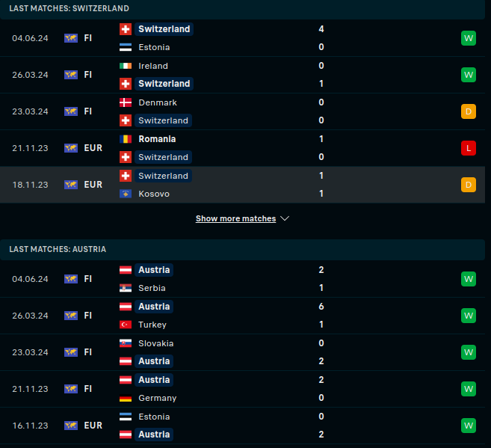Image resolution: width=491 pixels, height=448 pixels.
Task: Click the Turkey flag icon
Action: click(x=126, y=325)
